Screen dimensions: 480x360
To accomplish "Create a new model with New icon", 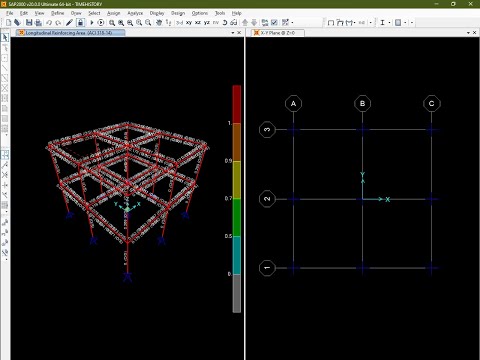I will [x=8, y=22].
